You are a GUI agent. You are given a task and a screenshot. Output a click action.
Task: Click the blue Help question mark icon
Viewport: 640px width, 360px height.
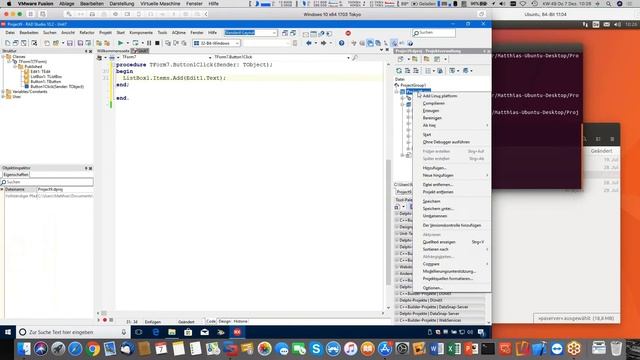click(x=342, y=43)
